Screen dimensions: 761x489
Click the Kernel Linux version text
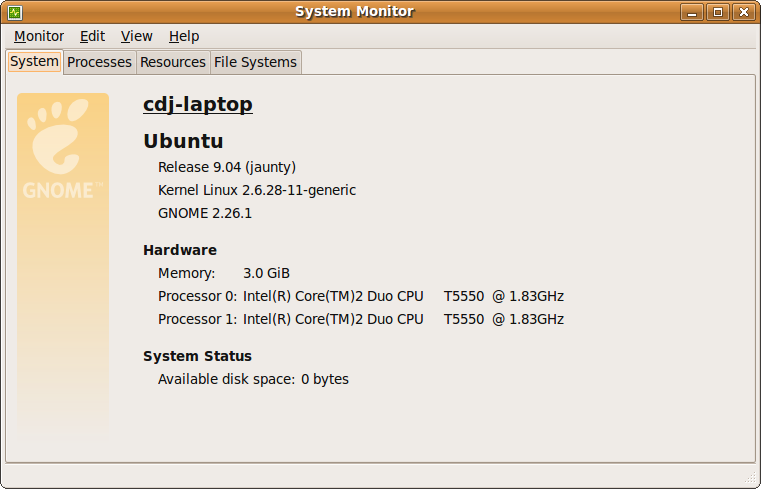(x=257, y=190)
